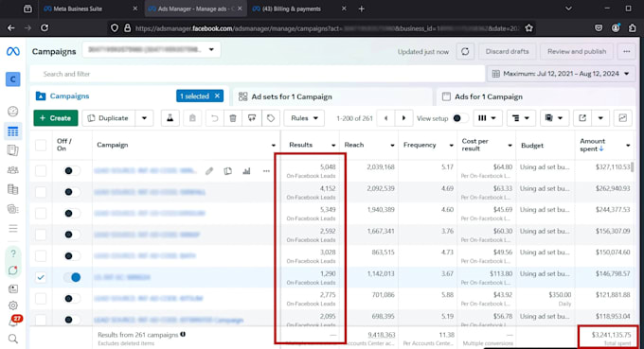
Task: Click the trash delete icon in toolbar
Action: (233, 118)
